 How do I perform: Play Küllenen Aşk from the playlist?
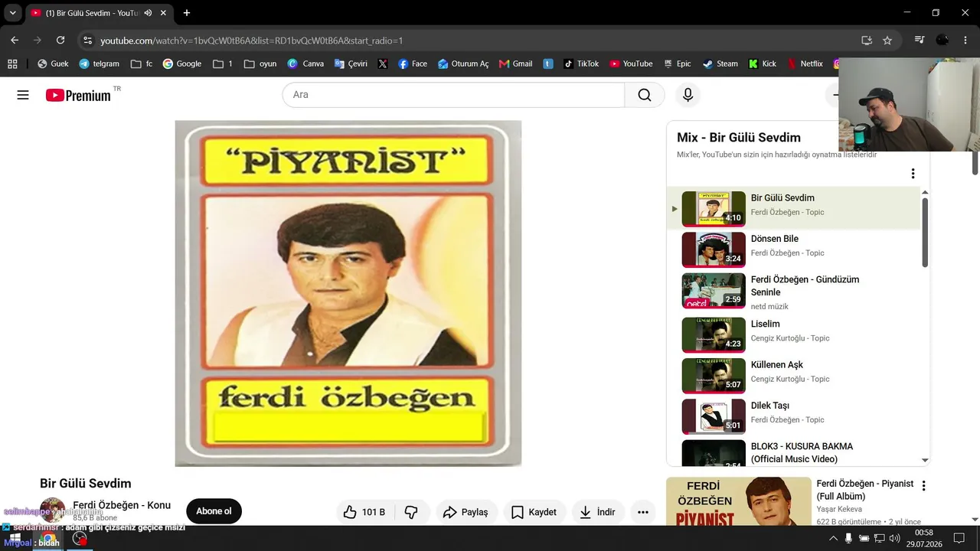pyautogui.click(x=793, y=375)
